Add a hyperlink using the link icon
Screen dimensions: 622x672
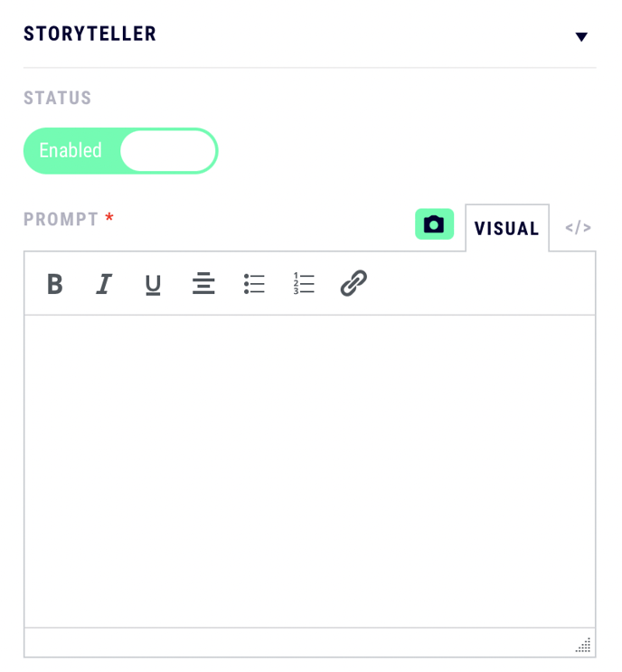click(x=353, y=284)
